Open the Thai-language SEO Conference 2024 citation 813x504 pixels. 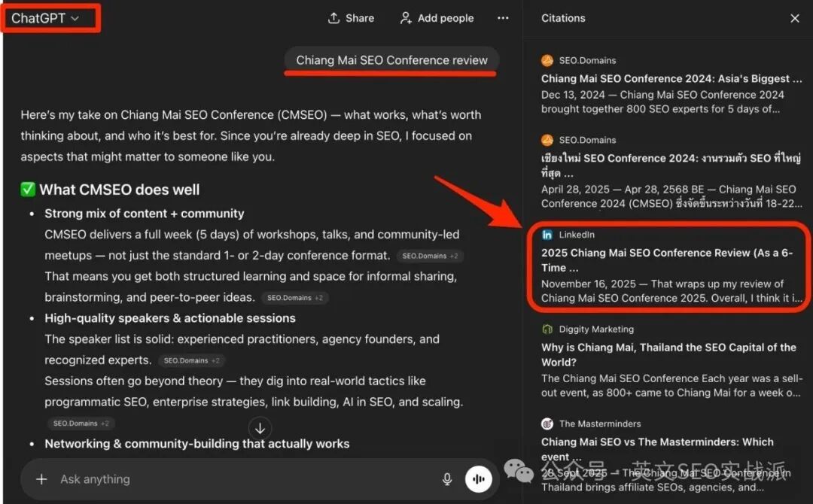[x=671, y=165]
